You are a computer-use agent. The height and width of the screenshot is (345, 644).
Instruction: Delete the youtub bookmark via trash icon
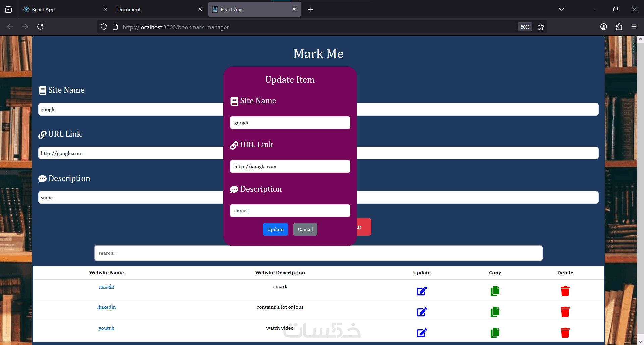pyautogui.click(x=565, y=333)
